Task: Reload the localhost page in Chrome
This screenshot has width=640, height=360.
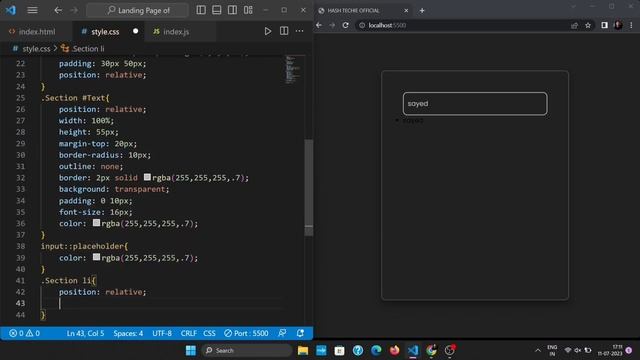Action: pos(346,25)
